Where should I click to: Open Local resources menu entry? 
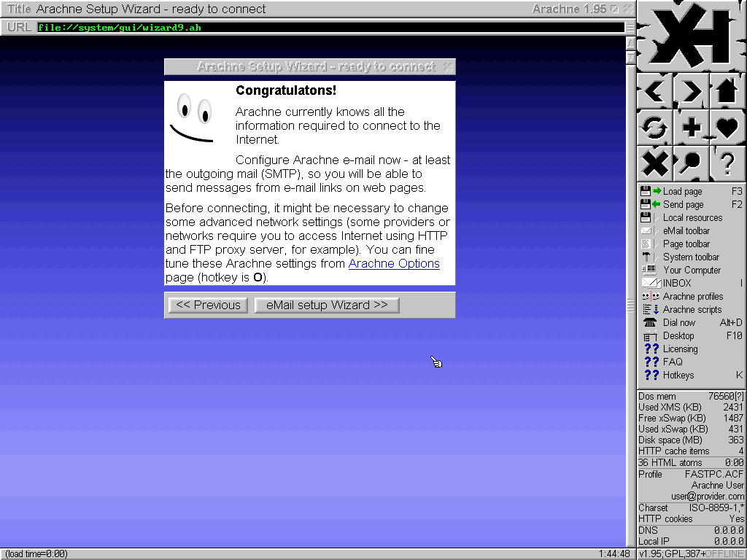tap(692, 217)
